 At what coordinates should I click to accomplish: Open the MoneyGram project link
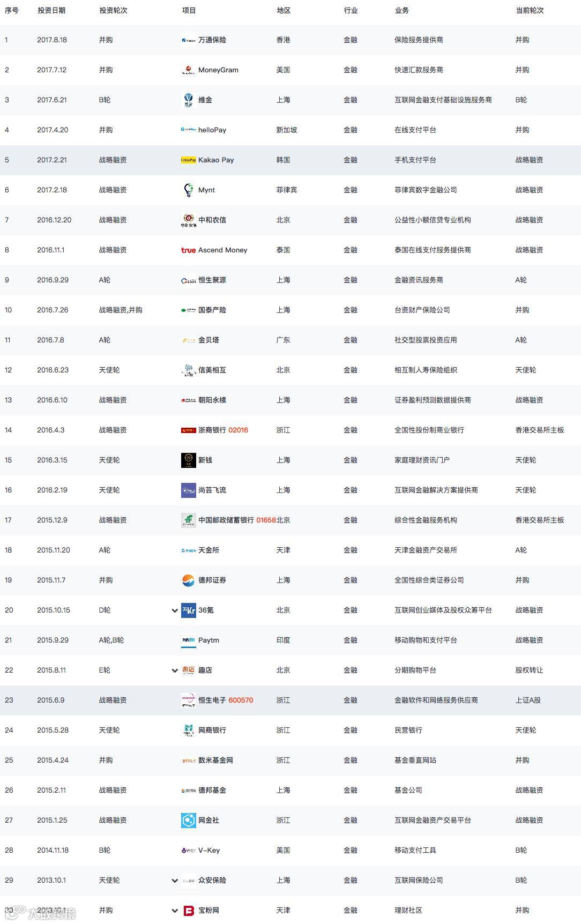218,70
